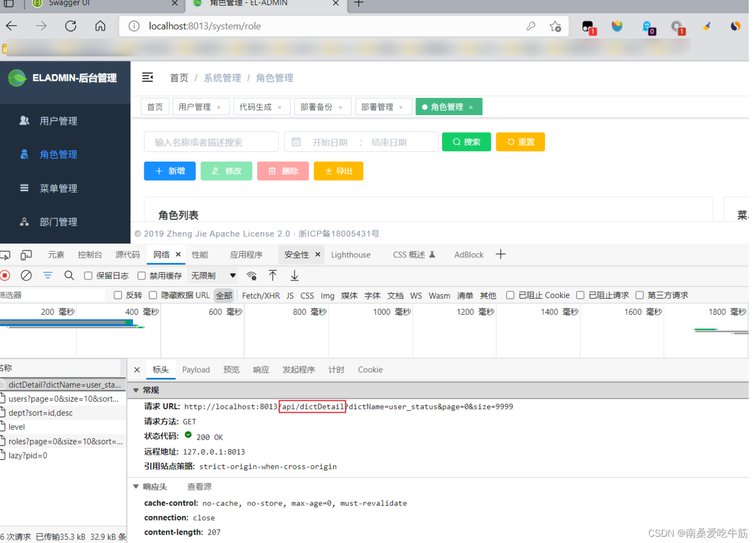Open the 无限制 throttling dropdown
Image resolution: width=756 pixels, height=543 pixels.
click(x=213, y=276)
